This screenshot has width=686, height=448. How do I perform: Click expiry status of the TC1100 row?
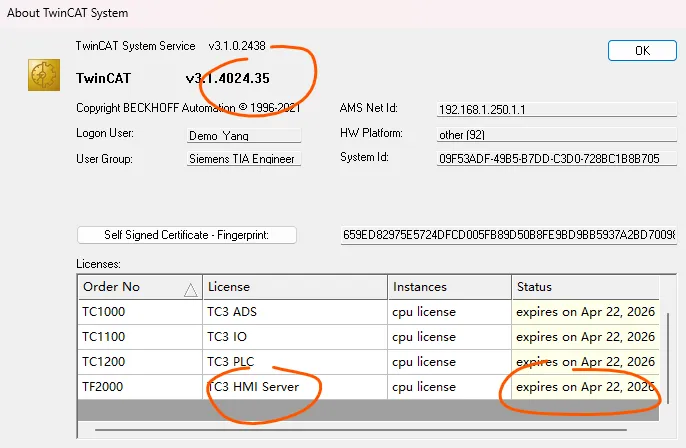point(585,337)
